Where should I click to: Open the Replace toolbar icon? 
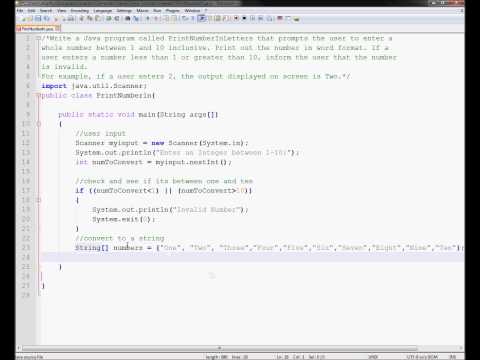136,19
